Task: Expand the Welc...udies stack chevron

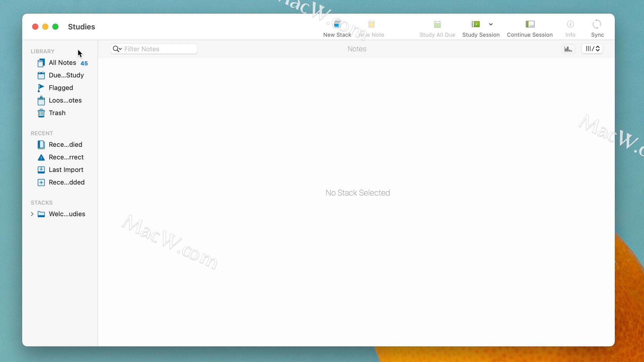Action: pos(32,214)
